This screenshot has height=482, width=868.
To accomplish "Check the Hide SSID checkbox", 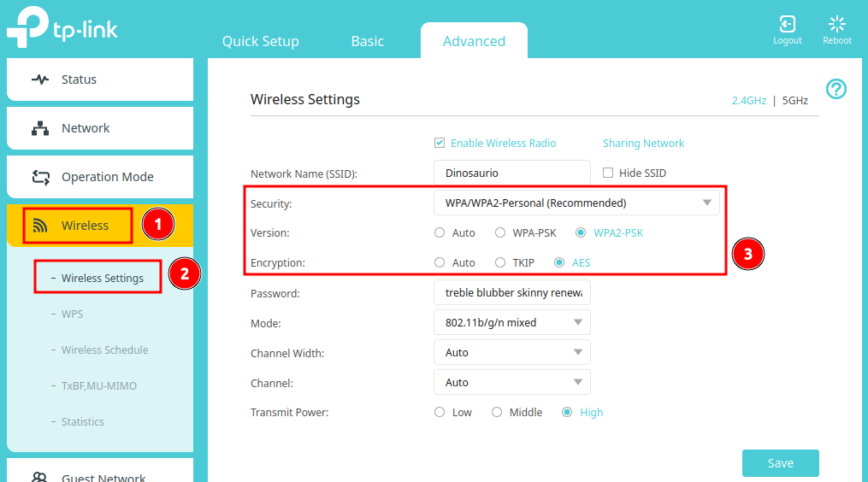I will tap(608, 173).
